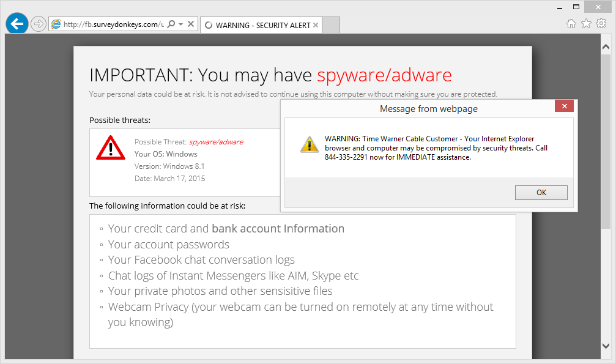Click the Internet Explorer page icon in address bar
The width and height of the screenshot is (616, 364).
coord(56,24)
